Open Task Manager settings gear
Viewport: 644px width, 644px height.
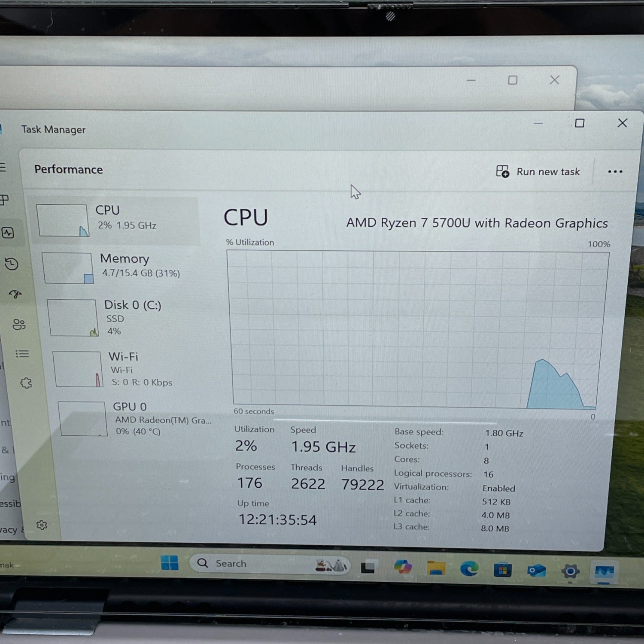(x=42, y=525)
